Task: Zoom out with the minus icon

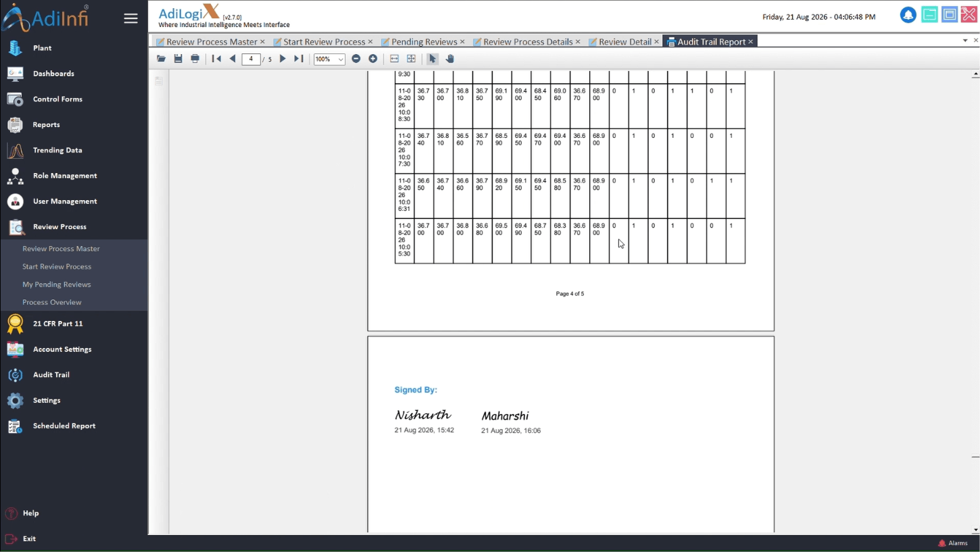Action: (356, 59)
